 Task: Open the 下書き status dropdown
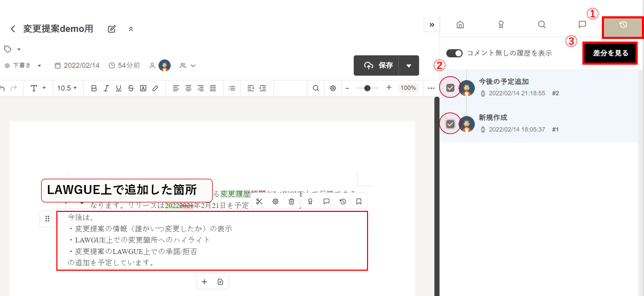tap(24, 66)
